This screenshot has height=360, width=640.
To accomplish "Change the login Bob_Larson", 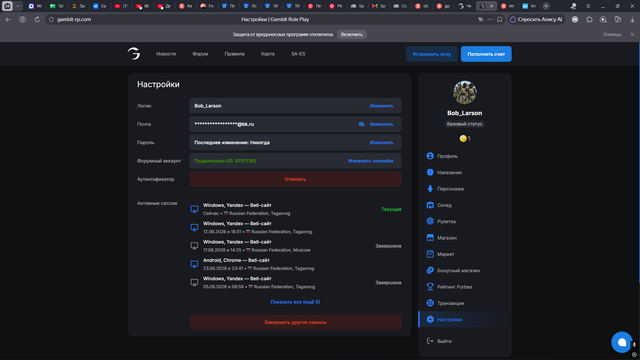I will point(381,106).
